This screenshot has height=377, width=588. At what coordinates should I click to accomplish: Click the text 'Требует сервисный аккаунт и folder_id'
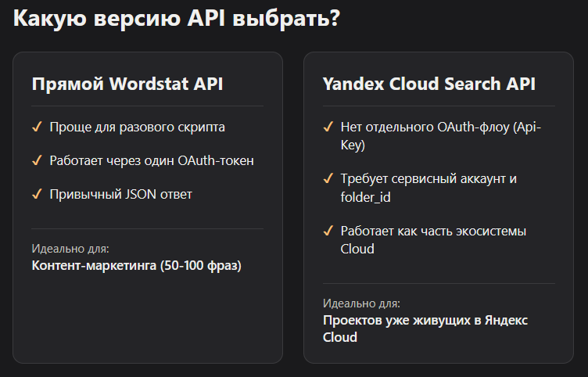(428, 188)
